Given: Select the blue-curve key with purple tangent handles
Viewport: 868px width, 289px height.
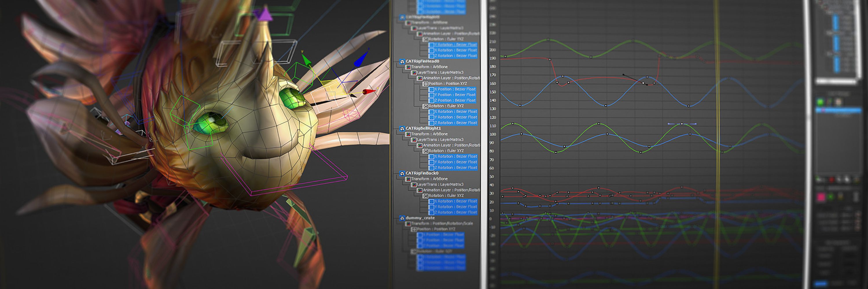Looking at the screenshot, I should (x=682, y=124).
